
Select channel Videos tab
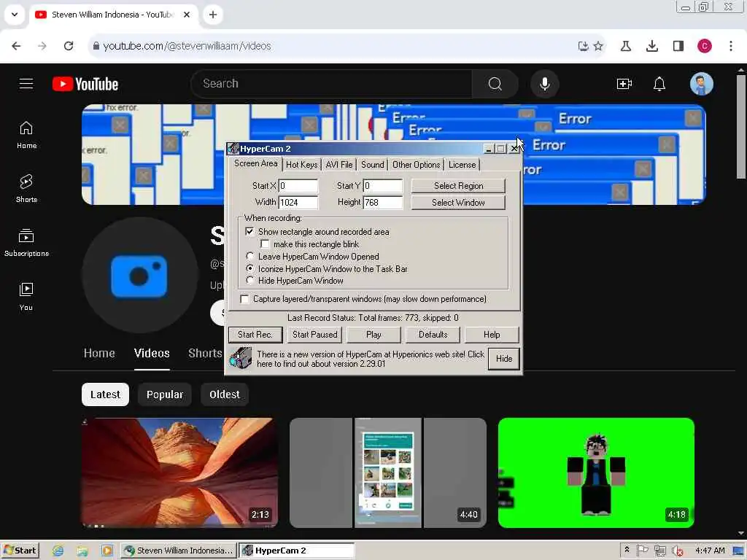152,354
